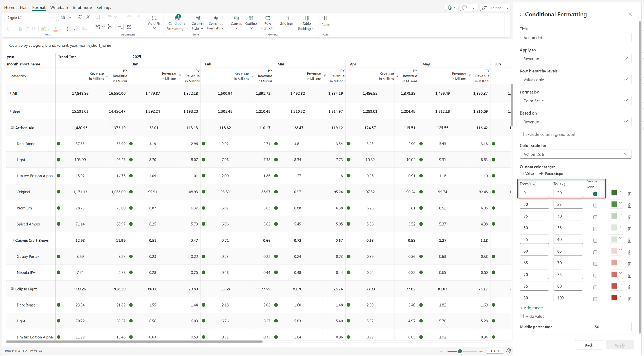Screen dimensions: 644x356
Task: Enable Exclude column grand total checkbox
Action: pyautogui.click(x=522, y=134)
